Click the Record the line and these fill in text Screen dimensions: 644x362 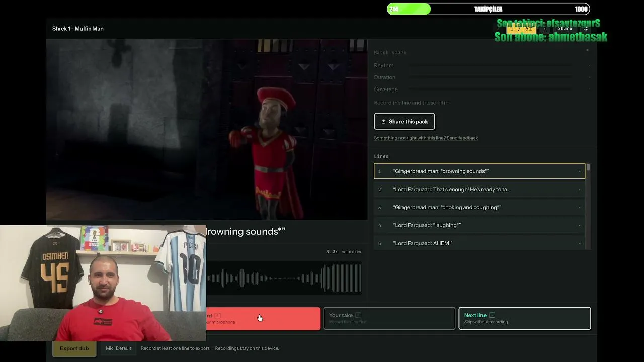412,103
